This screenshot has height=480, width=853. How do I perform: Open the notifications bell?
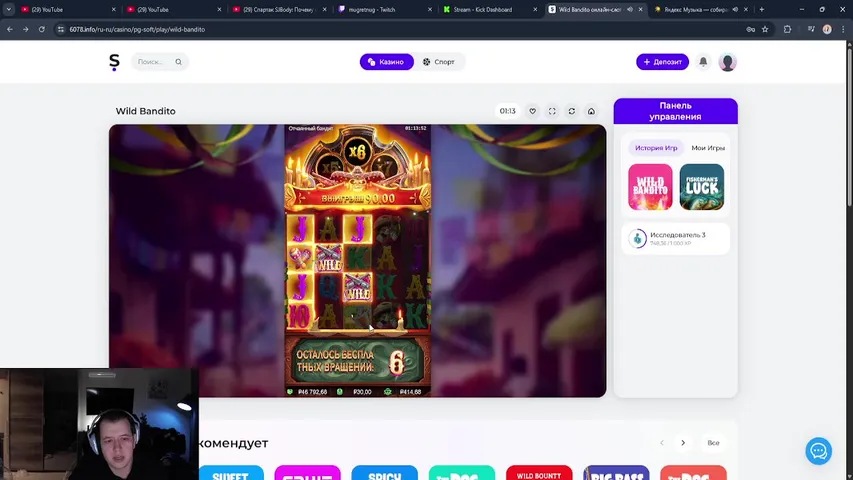click(703, 62)
